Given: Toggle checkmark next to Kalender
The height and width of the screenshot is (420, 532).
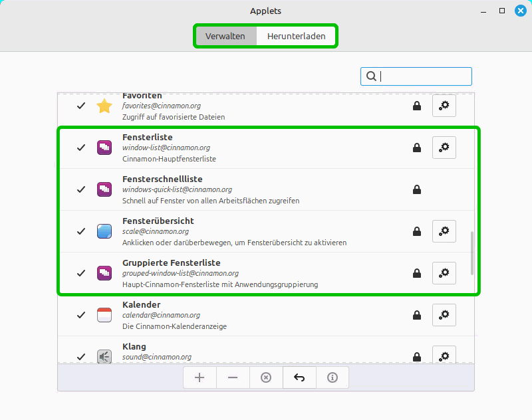Looking at the screenshot, I should 81,315.
